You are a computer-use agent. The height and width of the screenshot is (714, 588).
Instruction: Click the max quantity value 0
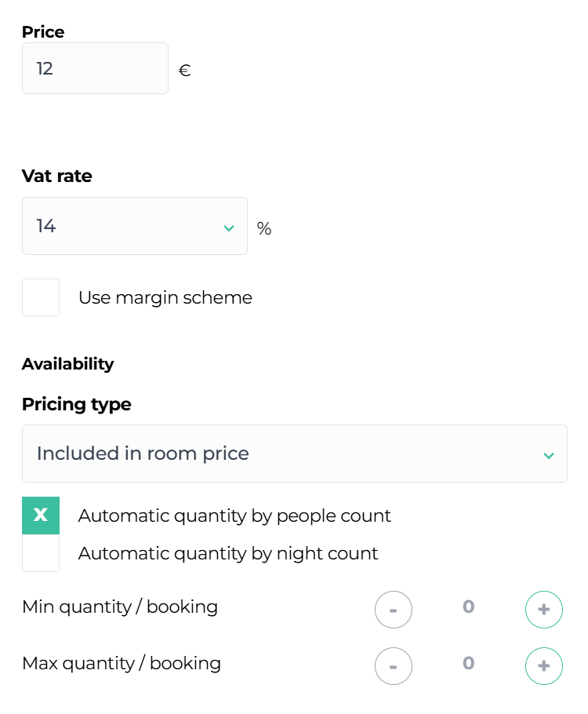[468, 663]
